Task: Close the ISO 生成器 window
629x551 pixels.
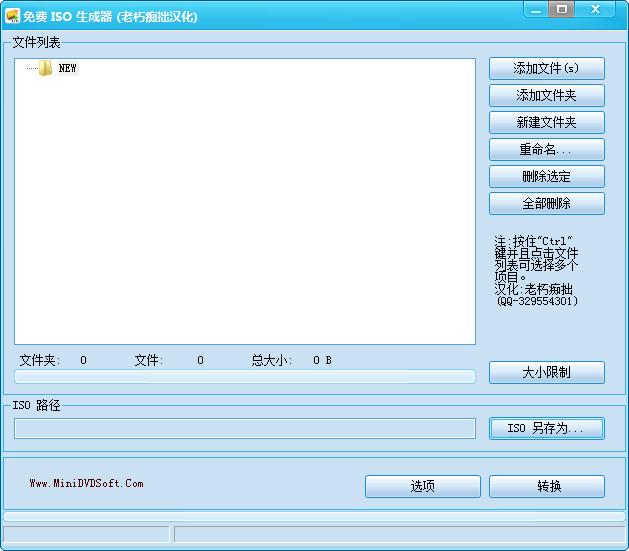Action: pos(598,9)
